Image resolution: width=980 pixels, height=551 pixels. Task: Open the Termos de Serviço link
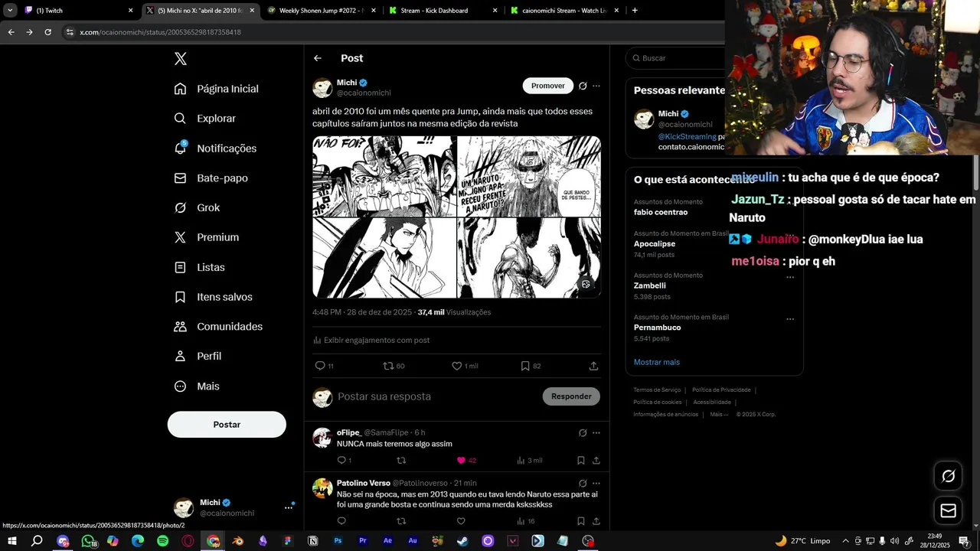pos(657,390)
